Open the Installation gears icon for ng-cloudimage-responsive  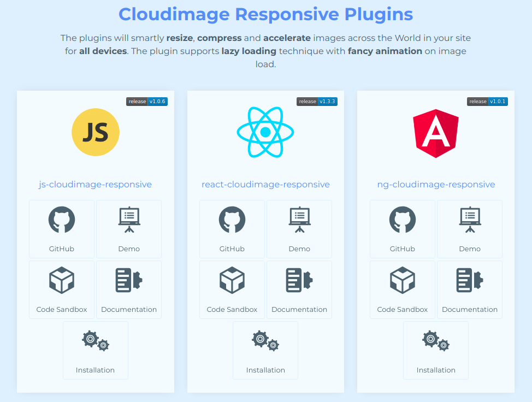(x=436, y=341)
